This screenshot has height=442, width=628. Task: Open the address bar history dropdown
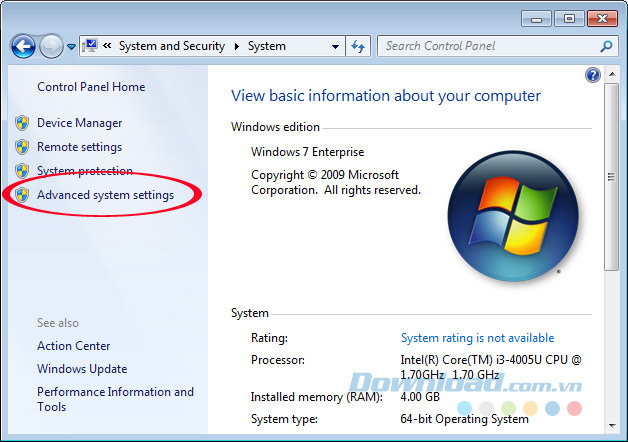335,46
